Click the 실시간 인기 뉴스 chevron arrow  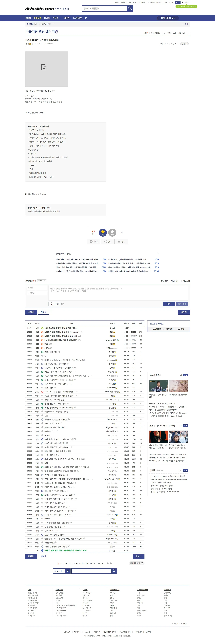point(158,253)
